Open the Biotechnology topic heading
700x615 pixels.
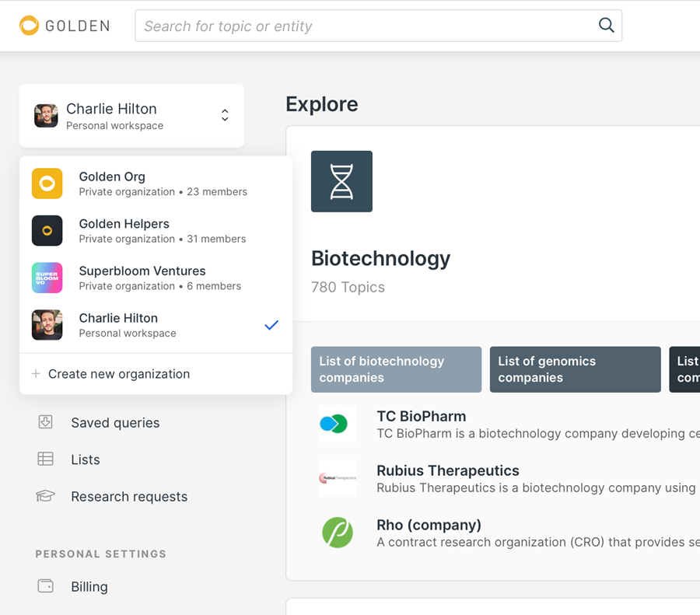tap(381, 258)
